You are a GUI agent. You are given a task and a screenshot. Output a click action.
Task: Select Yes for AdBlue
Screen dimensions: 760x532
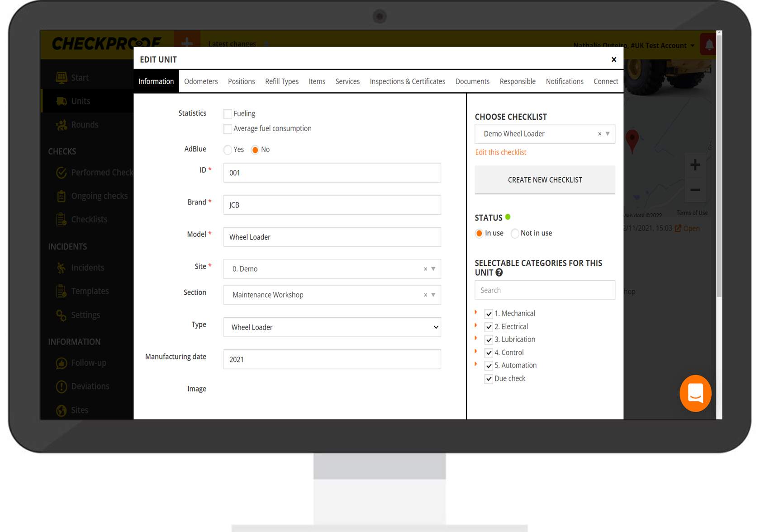pyautogui.click(x=228, y=150)
